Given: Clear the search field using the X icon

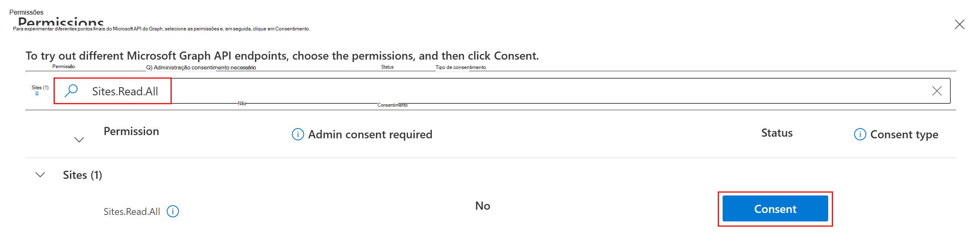Looking at the screenshot, I should click(x=937, y=91).
